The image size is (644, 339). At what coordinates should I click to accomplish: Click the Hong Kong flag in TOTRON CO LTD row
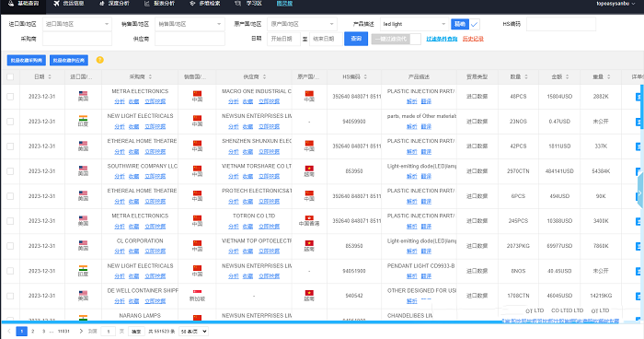coord(309,218)
